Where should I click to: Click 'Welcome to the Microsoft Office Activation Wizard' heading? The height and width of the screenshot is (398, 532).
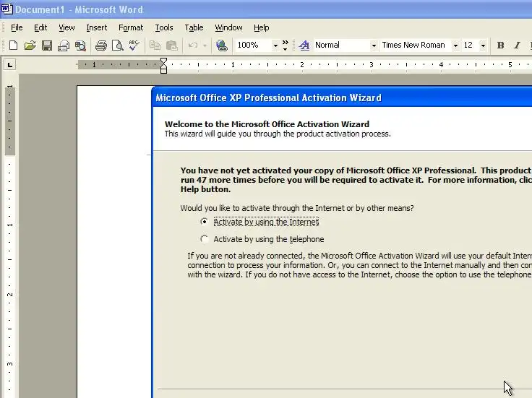coord(267,124)
